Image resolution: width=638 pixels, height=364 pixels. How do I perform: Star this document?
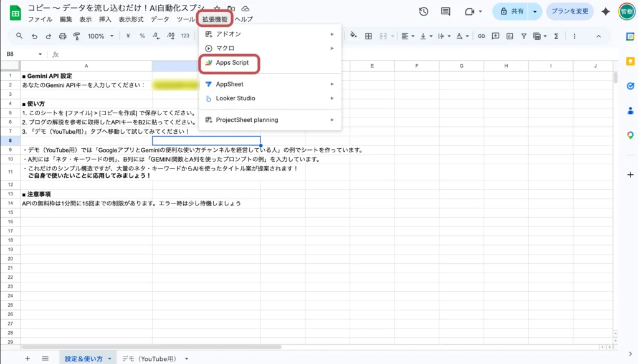tap(217, 9)
